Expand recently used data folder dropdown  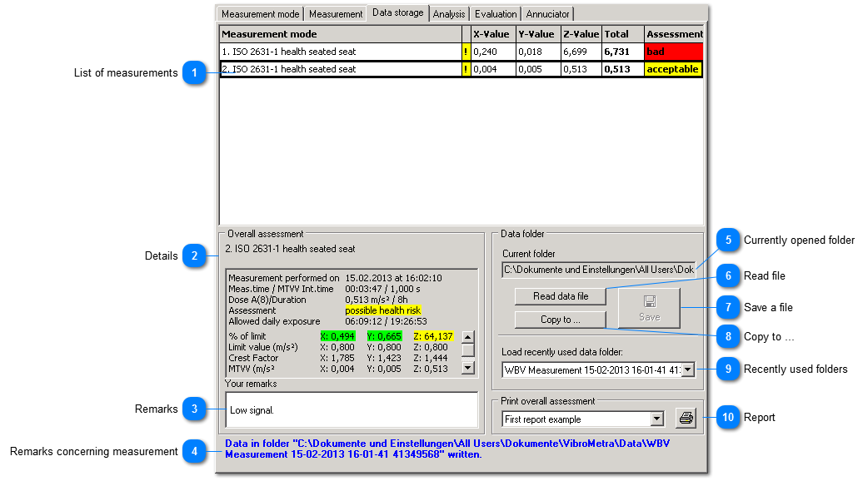coord(688,369)
